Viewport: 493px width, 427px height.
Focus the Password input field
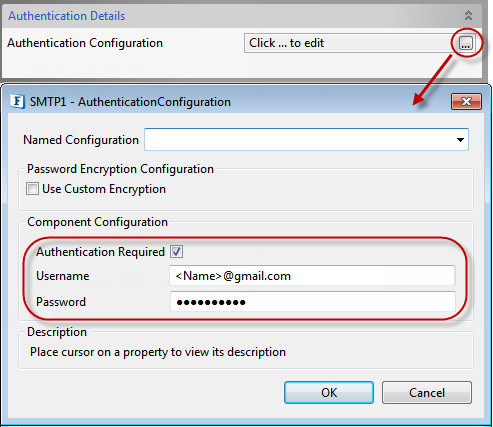point(313,302)
